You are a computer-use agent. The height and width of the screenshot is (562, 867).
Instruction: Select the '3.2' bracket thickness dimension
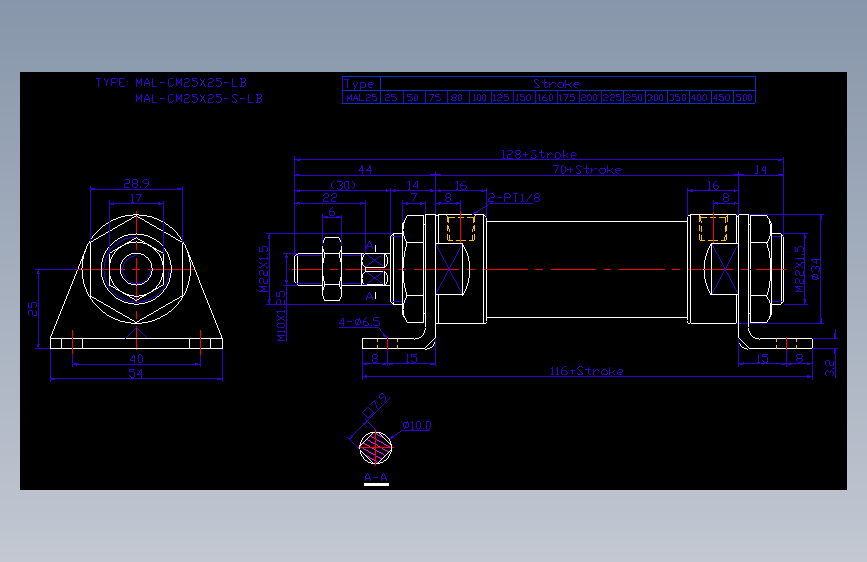(x=829, y=368)
